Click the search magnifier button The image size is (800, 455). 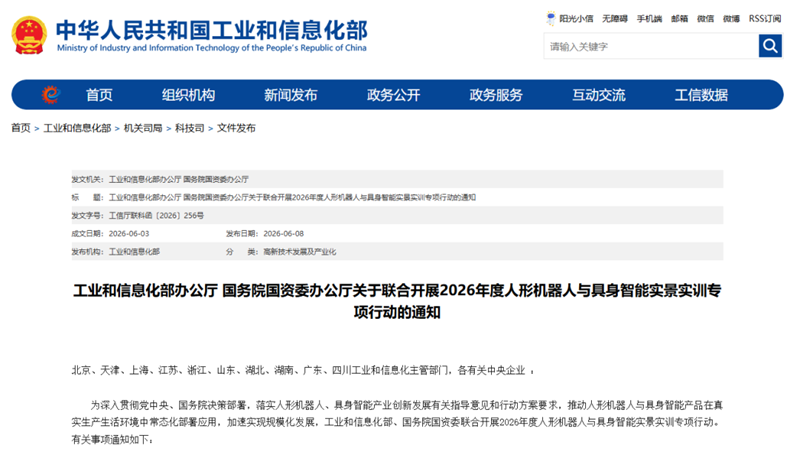[770, 46]
